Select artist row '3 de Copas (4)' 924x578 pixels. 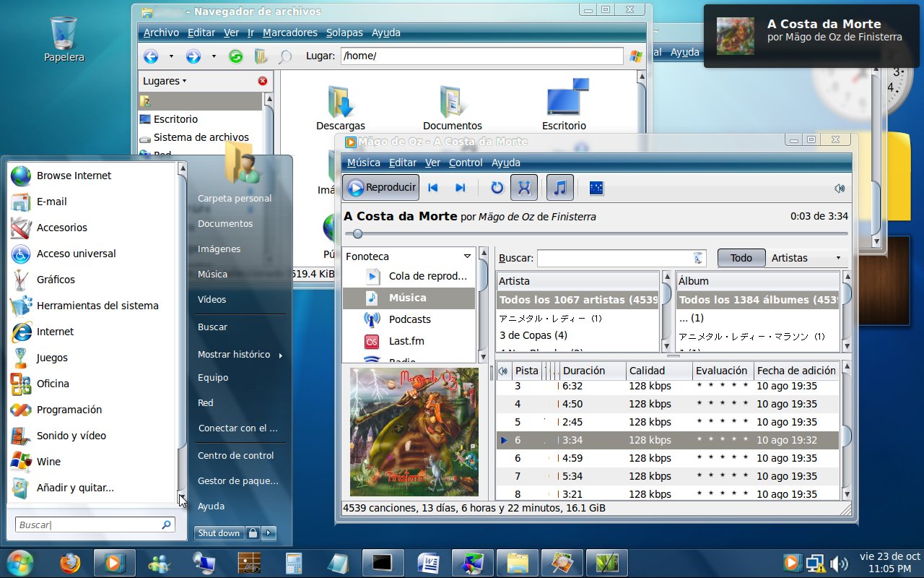[577, 335]
